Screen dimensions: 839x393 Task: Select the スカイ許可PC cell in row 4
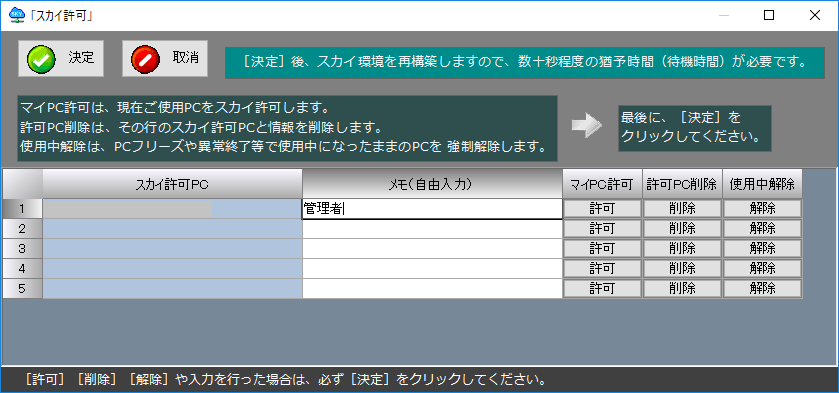pyautogui.click(x=173, y=268)
